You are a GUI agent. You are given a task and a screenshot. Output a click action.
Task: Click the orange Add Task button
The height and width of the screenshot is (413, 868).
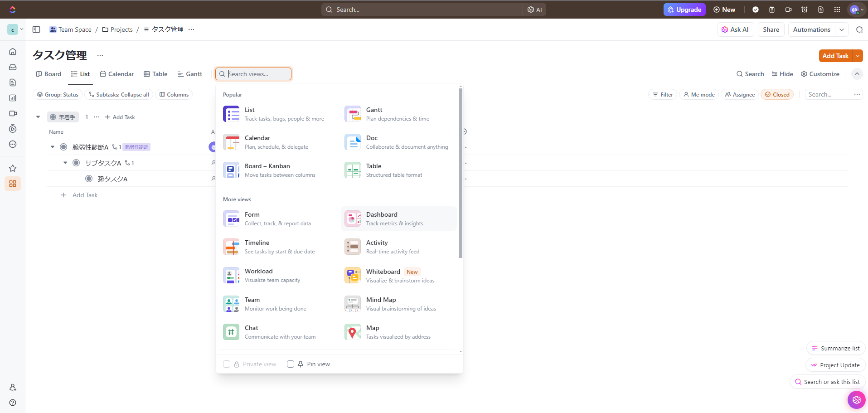coord(835,56)
